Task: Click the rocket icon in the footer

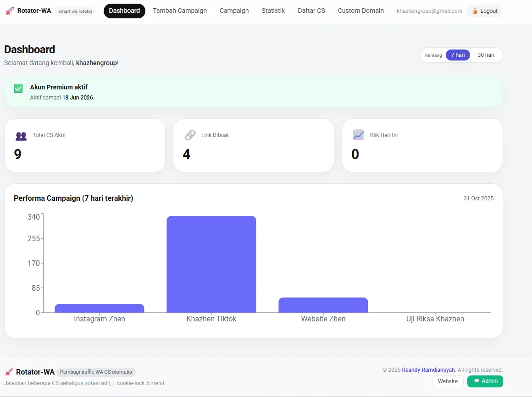Action: (8, 372)
